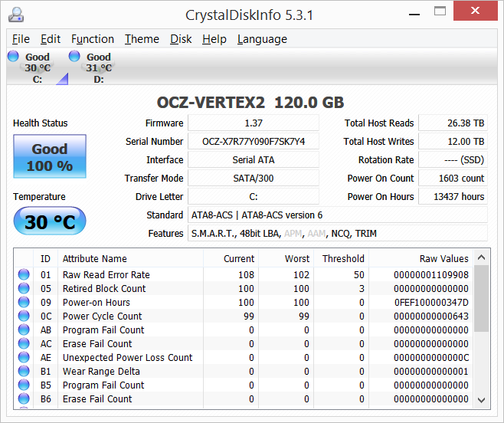Select raw value 0FEF100000347D
The height and width of the screenshot is (423, 504).
pos(431,303)
